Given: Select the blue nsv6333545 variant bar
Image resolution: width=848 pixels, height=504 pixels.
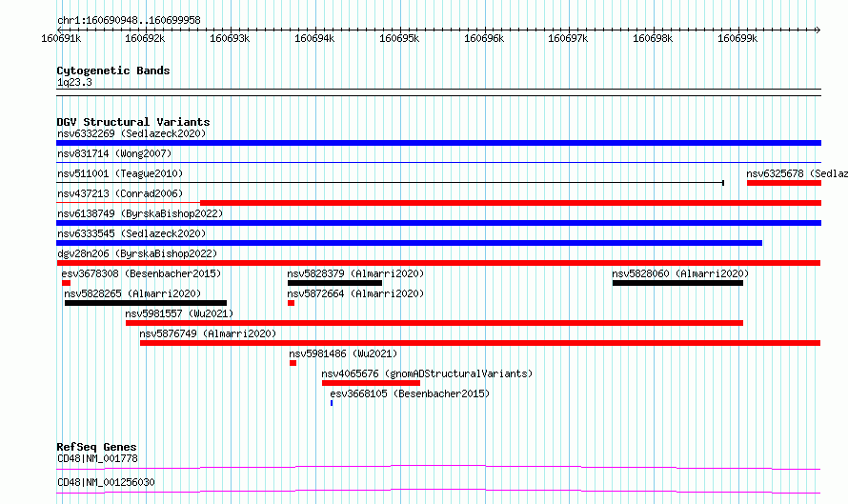Looking at the screenshot, I should (x=410, y=243).
